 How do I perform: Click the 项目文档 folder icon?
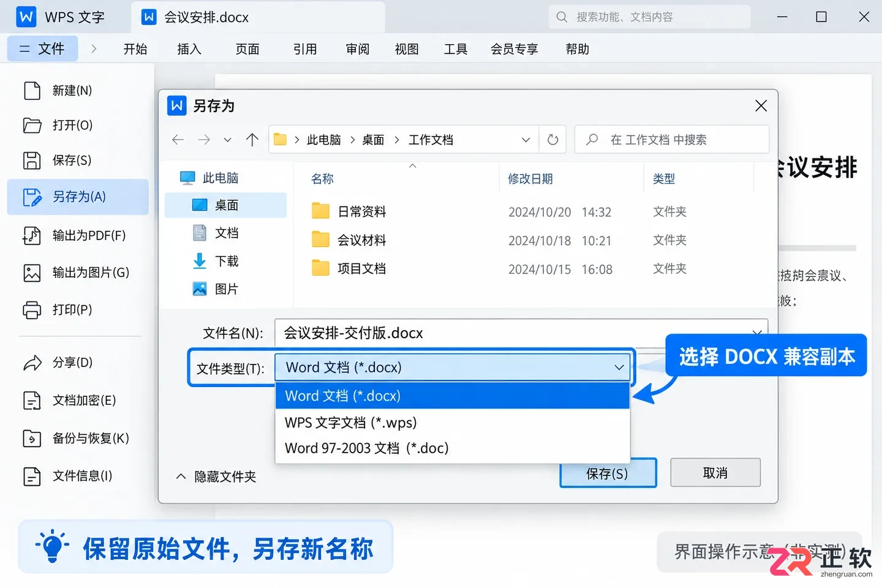point(320,268)
